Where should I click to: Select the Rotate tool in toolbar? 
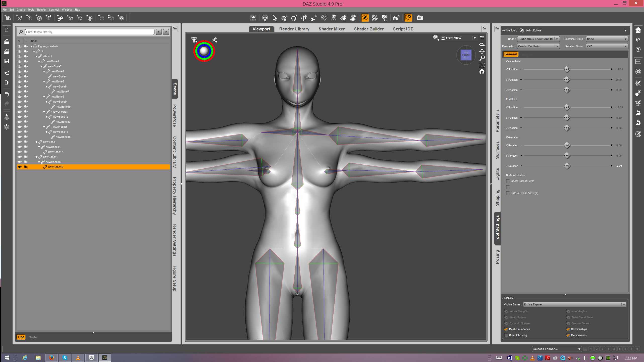tap(294, 18)
